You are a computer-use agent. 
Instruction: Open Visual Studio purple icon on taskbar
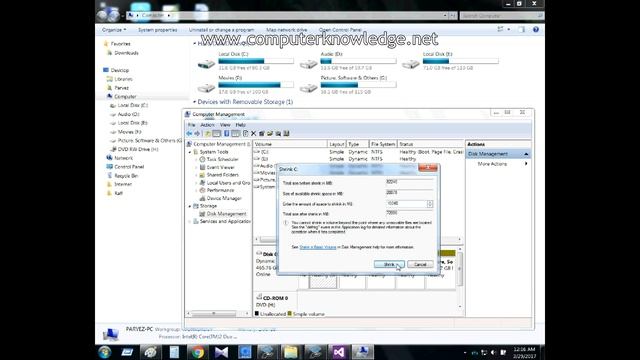pyautogui.click(x=339, y=352)
